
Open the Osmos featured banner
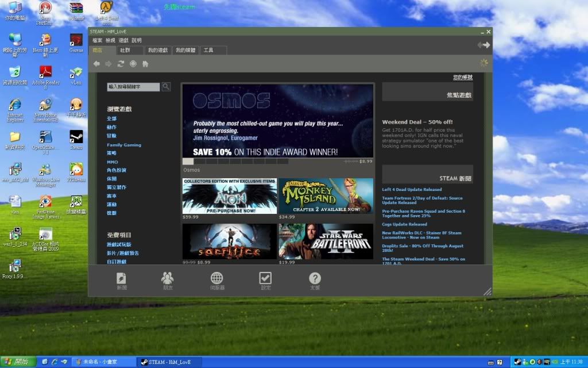[x=278, y=121]
